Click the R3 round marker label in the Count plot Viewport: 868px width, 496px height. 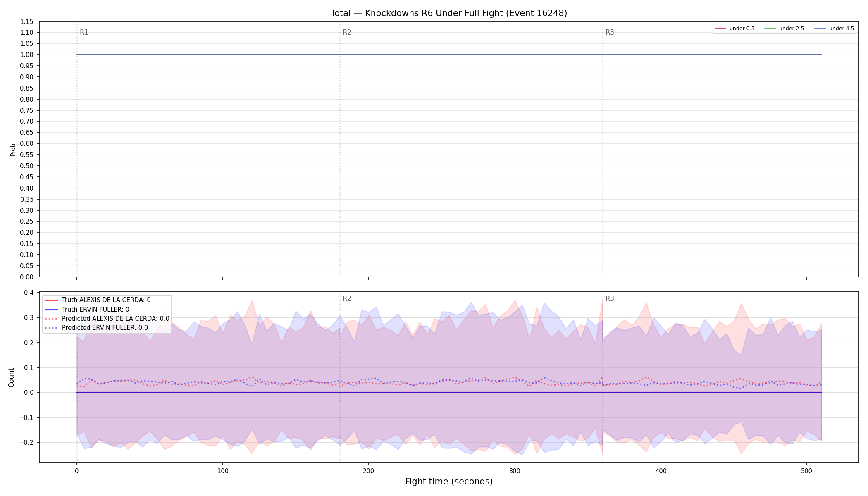610,298
